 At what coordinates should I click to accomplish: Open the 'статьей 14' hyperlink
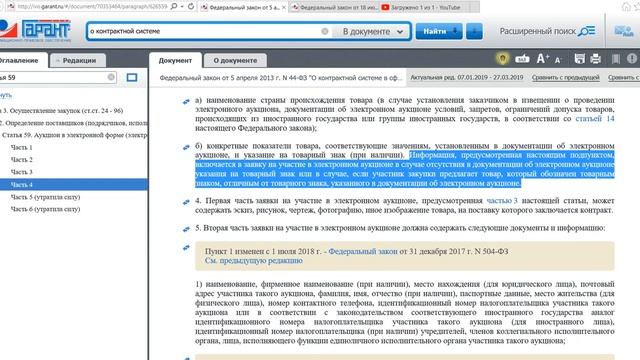pos(595,119)
